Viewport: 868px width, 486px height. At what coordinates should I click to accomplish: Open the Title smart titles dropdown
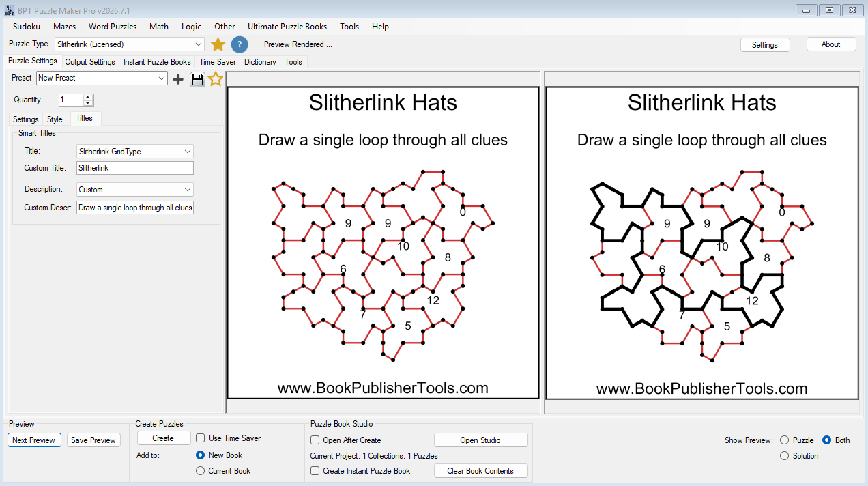[135, 152]
